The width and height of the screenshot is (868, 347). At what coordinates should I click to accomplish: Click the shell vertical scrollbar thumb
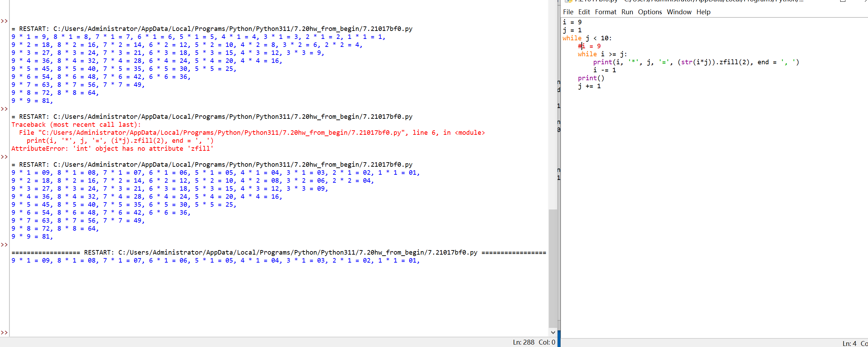553,268
